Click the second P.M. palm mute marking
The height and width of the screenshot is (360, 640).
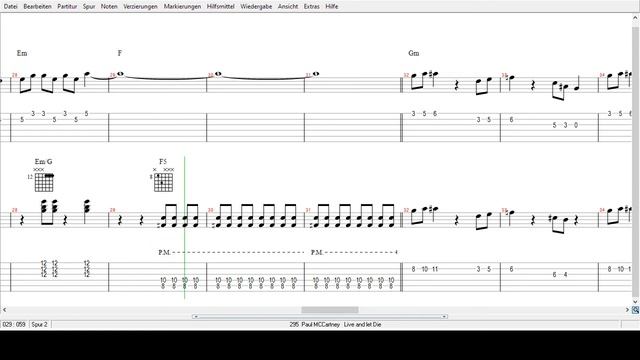point(317,253)
